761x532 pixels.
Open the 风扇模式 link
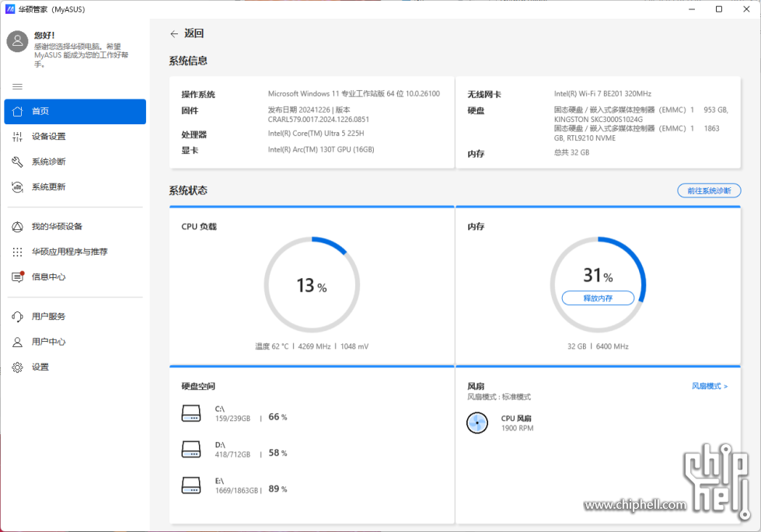[x=710, y=386]
